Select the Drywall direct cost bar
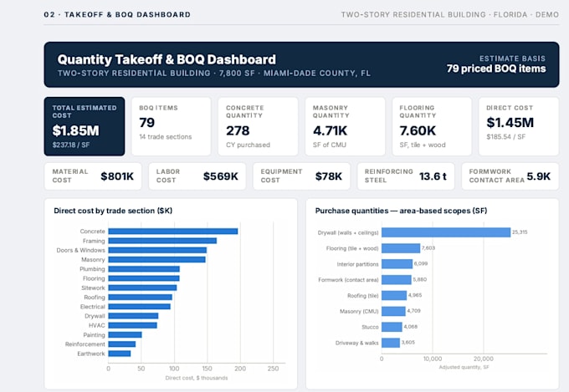 133,316
